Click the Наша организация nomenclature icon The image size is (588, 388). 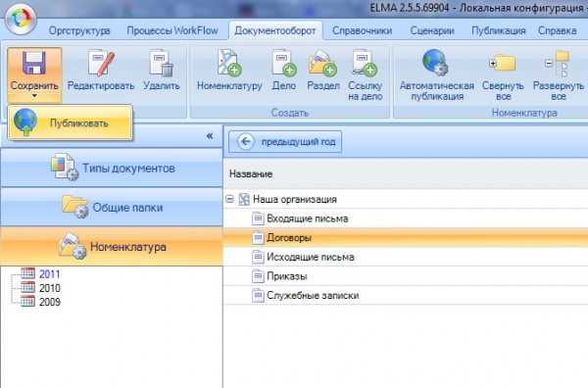point(244,199)
